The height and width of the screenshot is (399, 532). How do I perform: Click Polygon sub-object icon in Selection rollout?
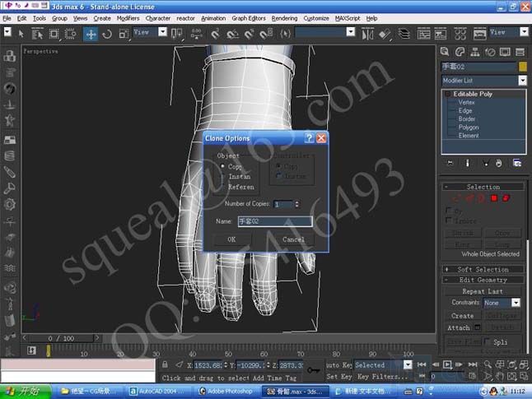[494, 198]
